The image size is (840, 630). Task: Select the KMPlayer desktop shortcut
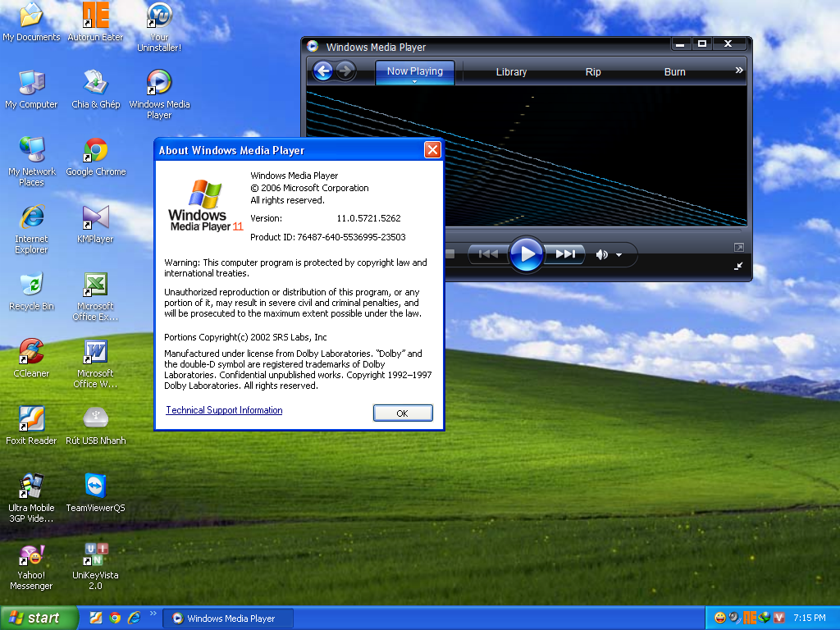(95, 224)
